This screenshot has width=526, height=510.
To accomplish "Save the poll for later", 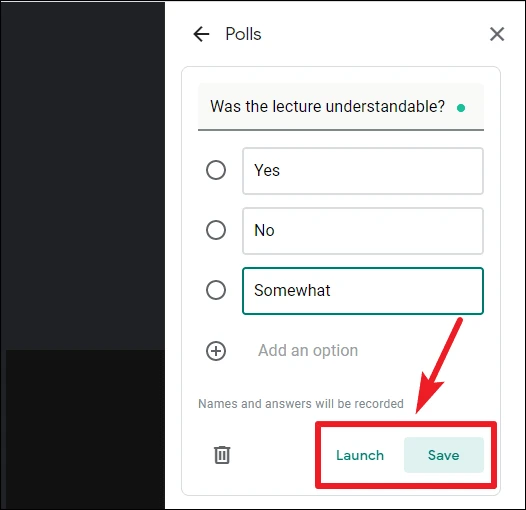I will [x=444, y=455].
